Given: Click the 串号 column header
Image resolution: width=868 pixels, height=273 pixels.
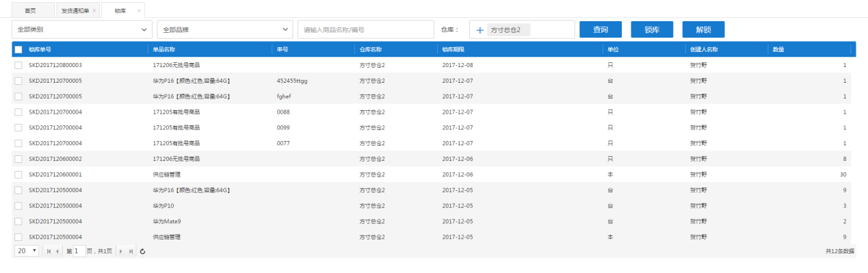Looking at the screenshot, I should (x=282, y=49).
